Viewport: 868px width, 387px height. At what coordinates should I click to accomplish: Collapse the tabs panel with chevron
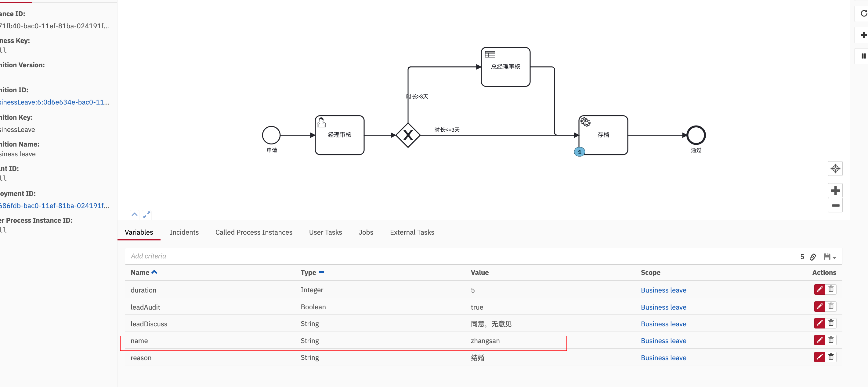[x=135, y=215]
